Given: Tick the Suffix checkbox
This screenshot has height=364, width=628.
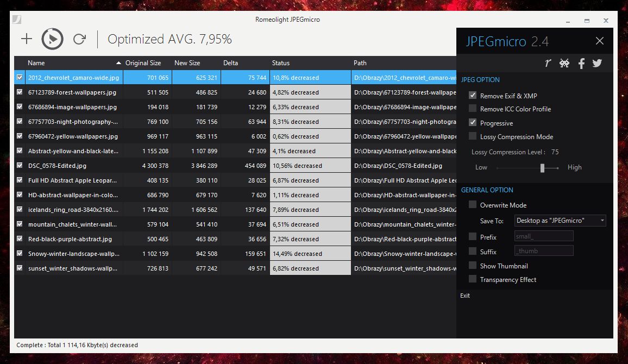Looking at the screenshot, I should (x=473, y=251).
